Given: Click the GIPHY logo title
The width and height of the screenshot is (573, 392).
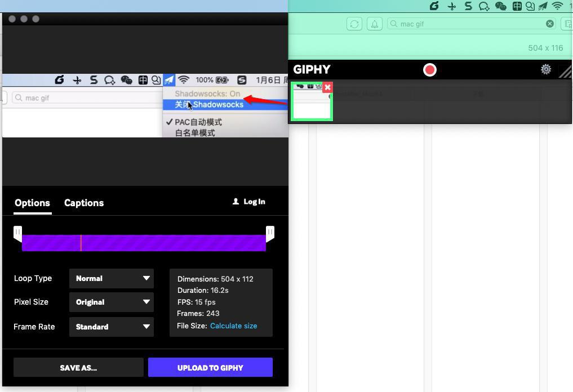Looking at the screenshot, I should click(312, 69).
